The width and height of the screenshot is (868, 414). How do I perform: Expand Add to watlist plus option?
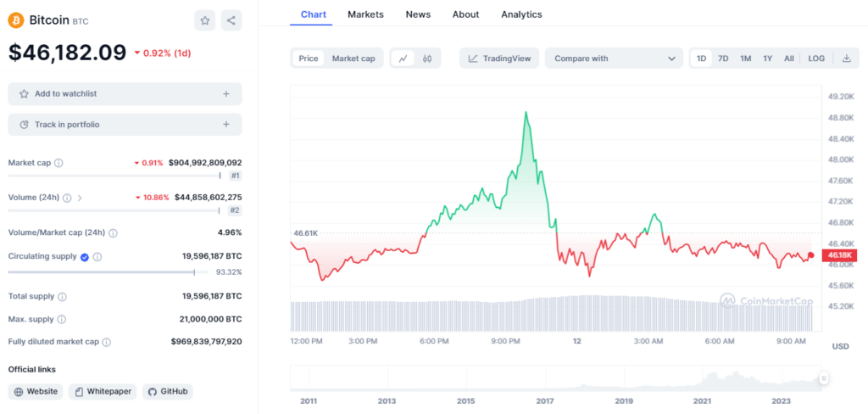click(x=225, y=94)
